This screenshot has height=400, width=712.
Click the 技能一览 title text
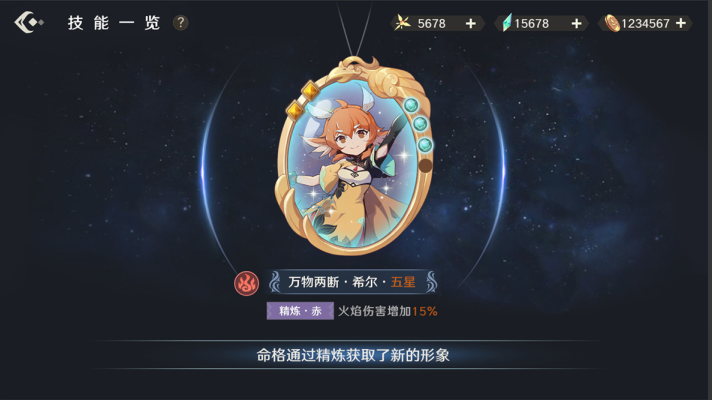click(114, 23)
